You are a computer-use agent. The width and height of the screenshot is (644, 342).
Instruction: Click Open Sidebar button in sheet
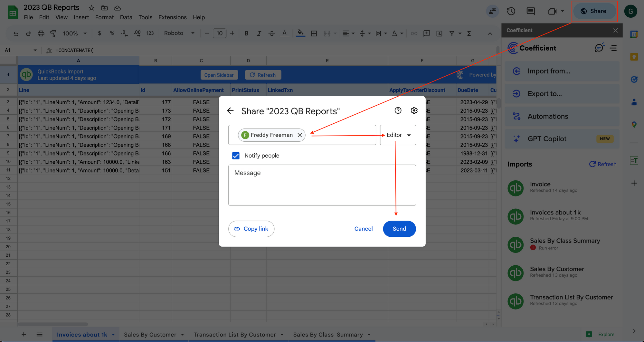tap(219, 75)
